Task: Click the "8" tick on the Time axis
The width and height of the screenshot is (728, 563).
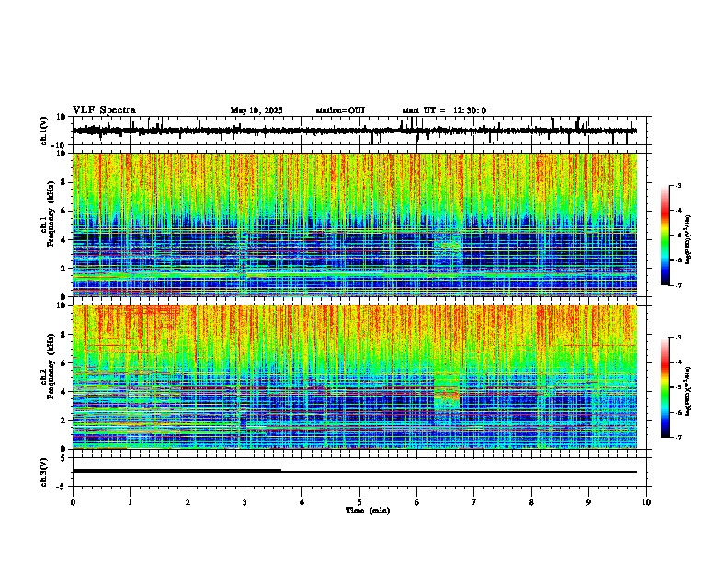Action: pos(531,502)
